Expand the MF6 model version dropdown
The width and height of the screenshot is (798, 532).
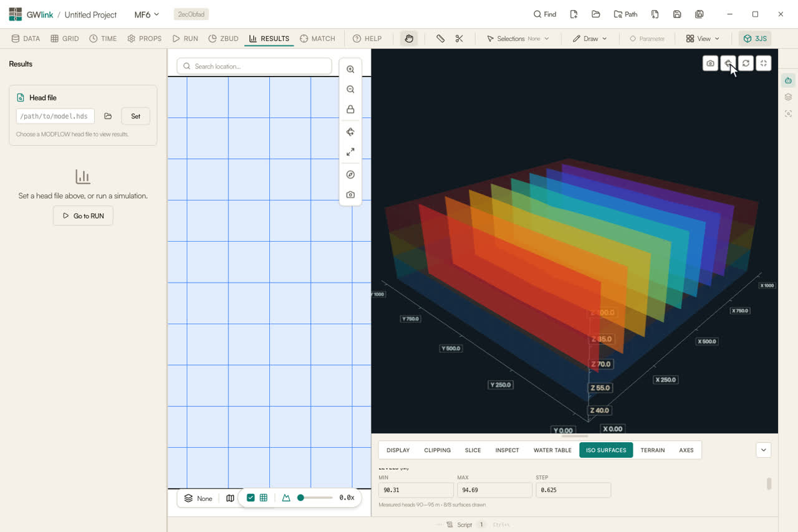click(x=147, y=14)
